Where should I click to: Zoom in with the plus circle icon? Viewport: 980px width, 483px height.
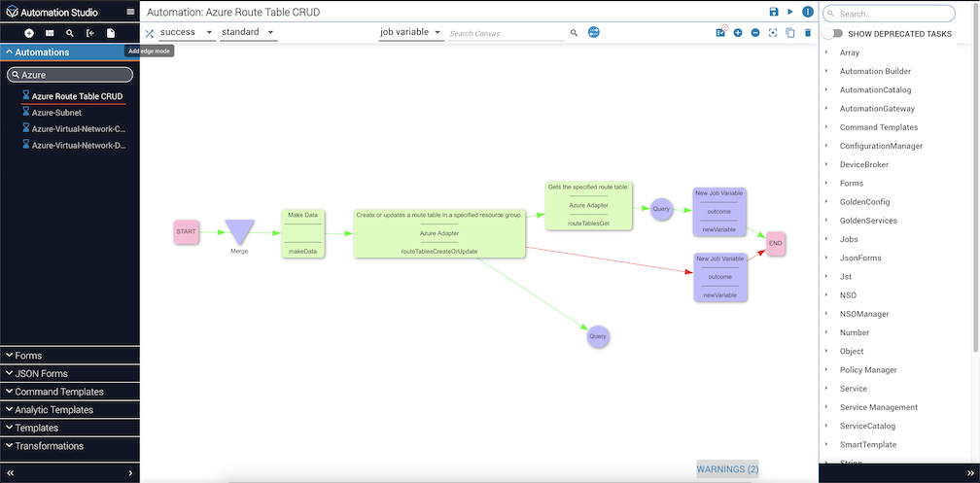[x=738, y=32]
